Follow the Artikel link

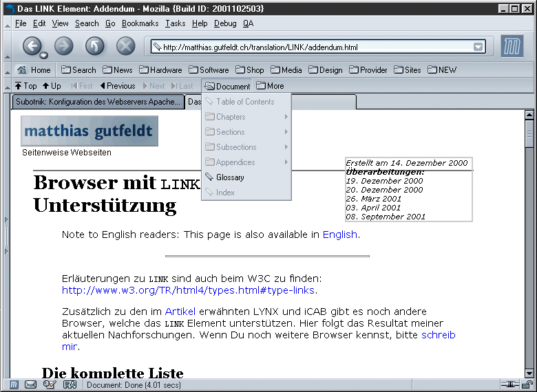(x=180, y=312)
